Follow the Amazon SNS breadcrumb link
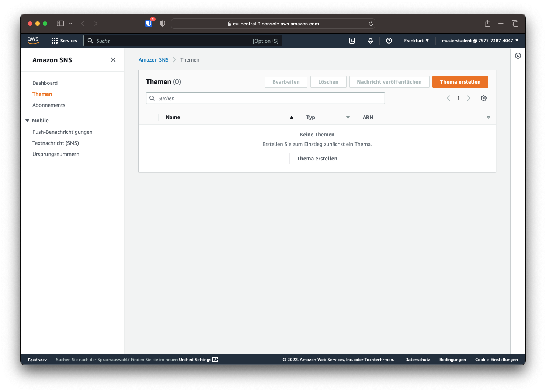The image size is (546, 392). tap(153, 60)
